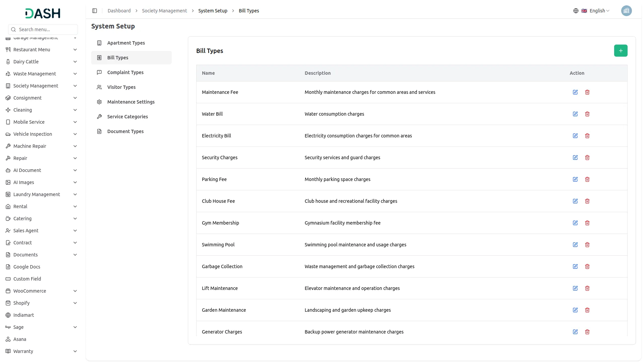Click the green add bill type button

tap(621, 51)
